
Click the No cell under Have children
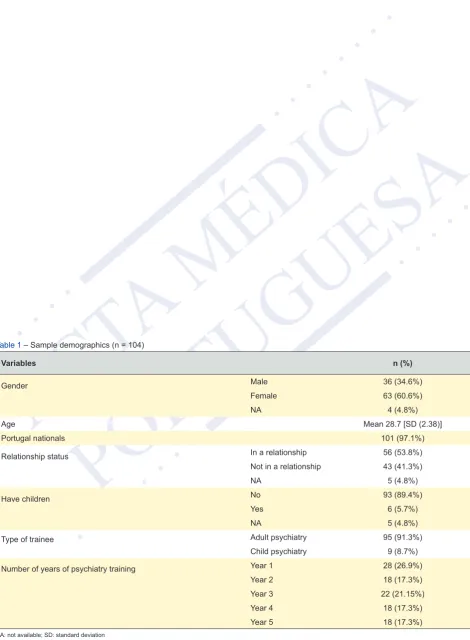click(255, 495)
